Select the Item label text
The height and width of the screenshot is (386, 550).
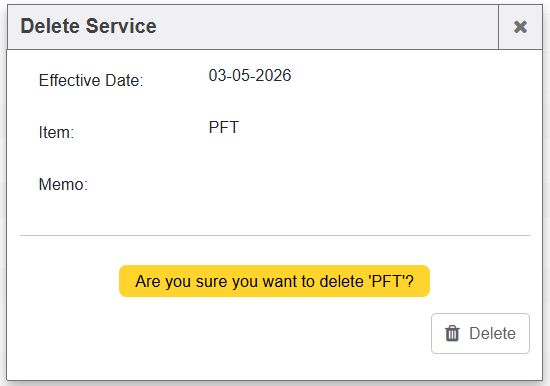pyautogui.click(x=56, y=133)
